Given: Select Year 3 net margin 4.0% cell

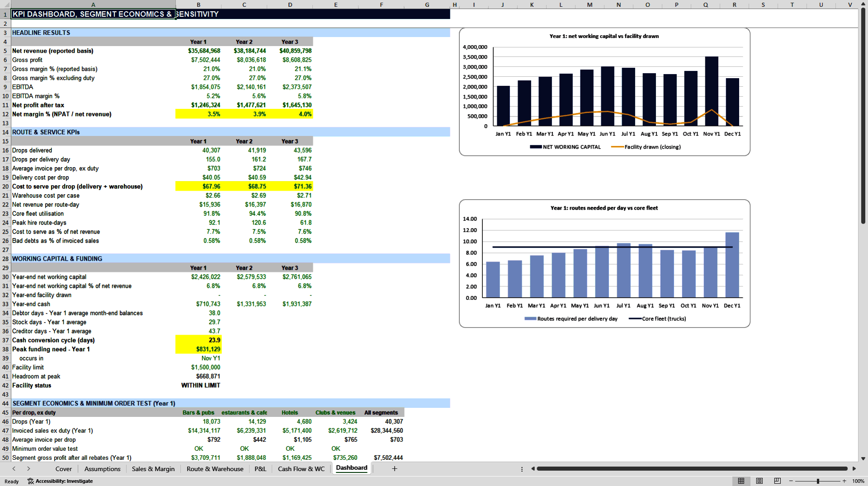Looking at the screenshot, I should point(290,114).
